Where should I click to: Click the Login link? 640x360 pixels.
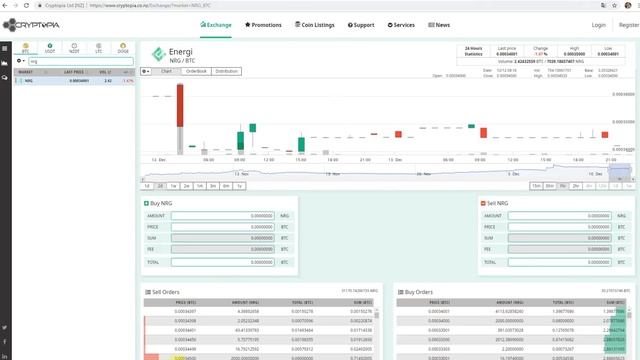point(599,25)
